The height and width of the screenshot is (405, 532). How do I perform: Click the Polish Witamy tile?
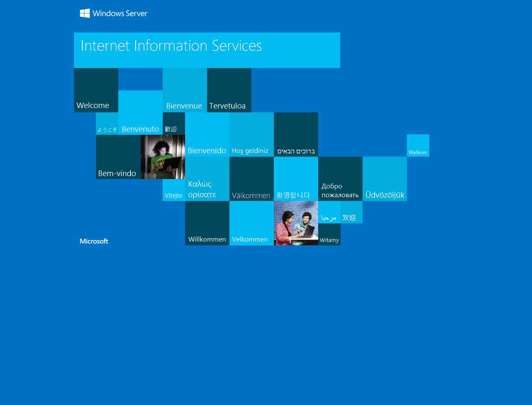point(329,235)
